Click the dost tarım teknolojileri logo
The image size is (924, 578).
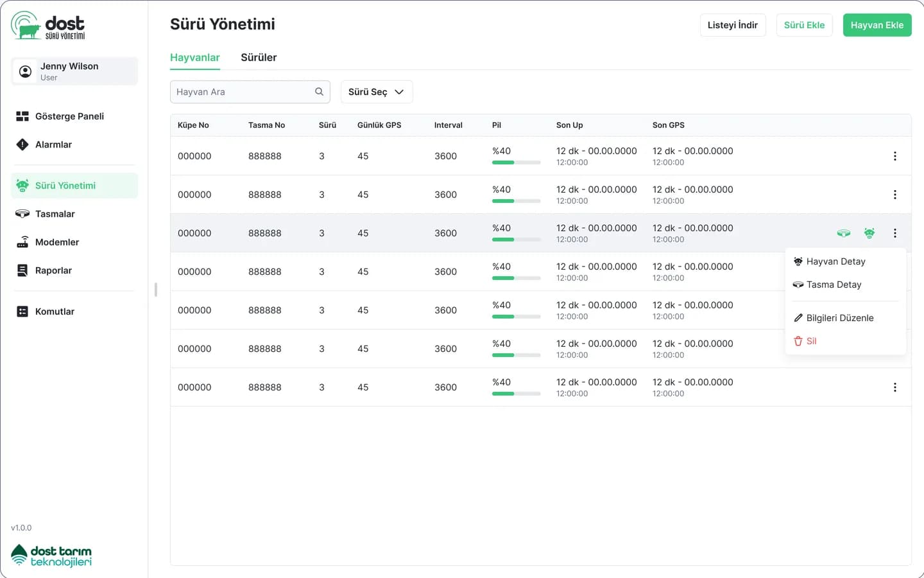(51, 556)
